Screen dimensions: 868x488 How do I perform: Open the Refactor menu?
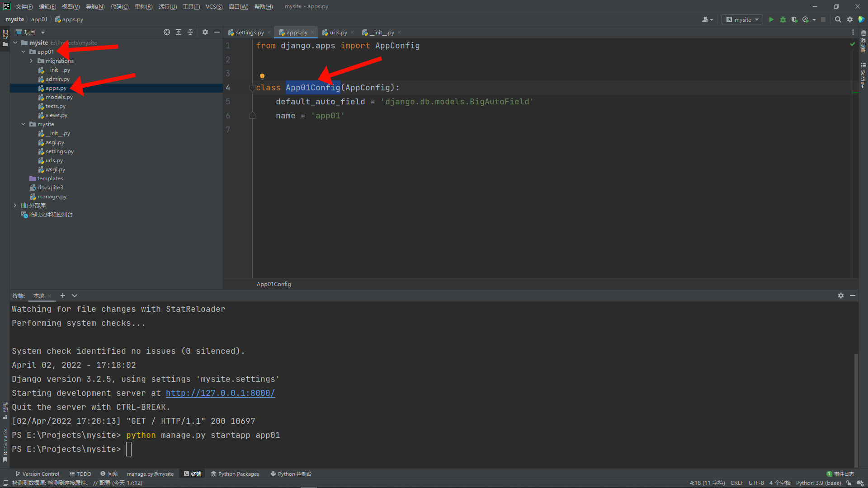[x=143, y=6]
